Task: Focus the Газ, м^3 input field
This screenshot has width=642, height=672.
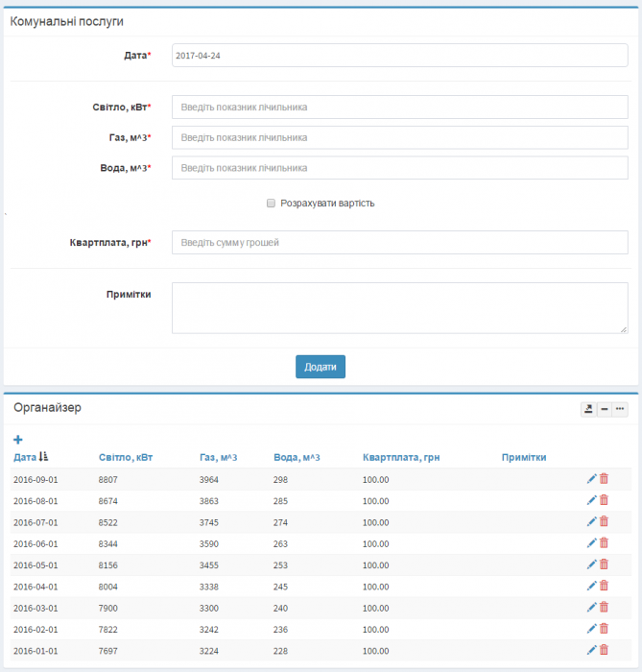Action: coord(399,137)
